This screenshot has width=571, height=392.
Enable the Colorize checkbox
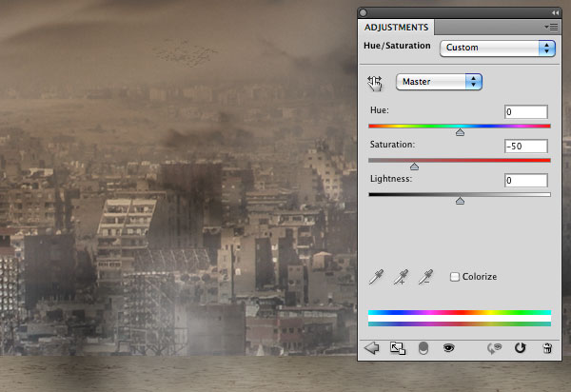455,277
